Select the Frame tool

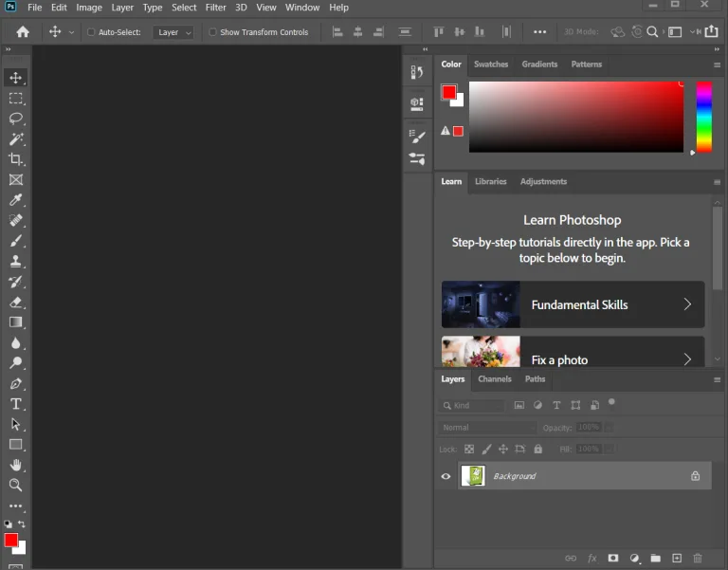(16, 180)
